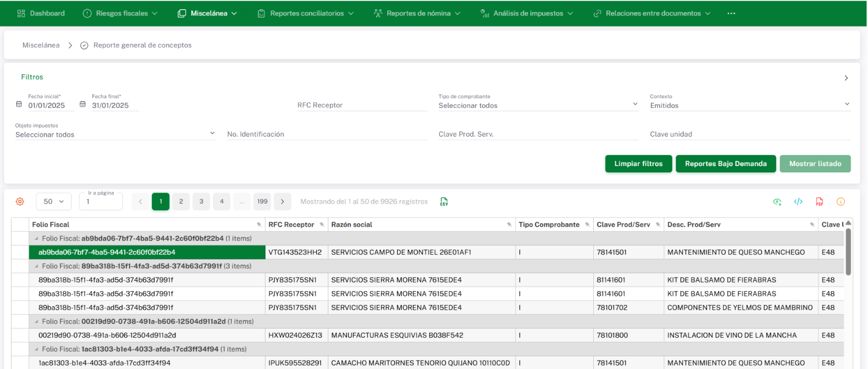
Task: Open the orange info icon
Action: (x=840, y=202)
